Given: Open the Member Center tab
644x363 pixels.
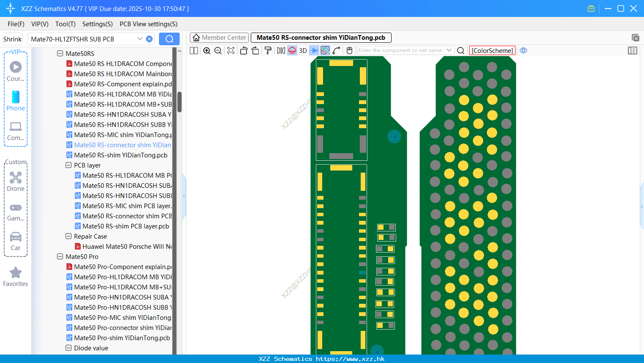Looking at the screenshot, I should [x=219, y=38].
